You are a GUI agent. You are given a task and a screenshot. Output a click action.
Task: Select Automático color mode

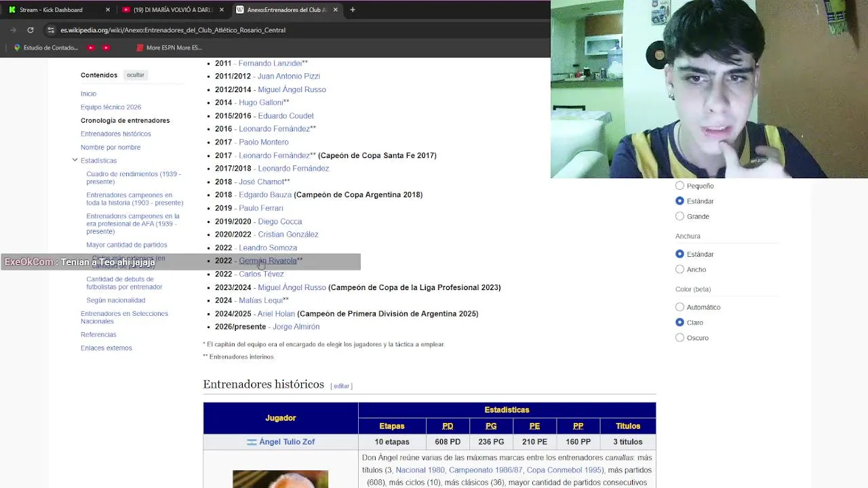679,307
